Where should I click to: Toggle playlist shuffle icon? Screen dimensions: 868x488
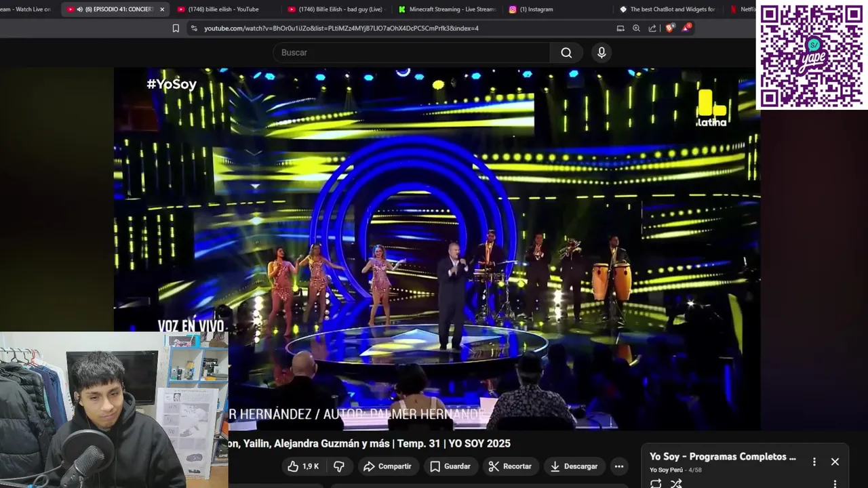676,483
